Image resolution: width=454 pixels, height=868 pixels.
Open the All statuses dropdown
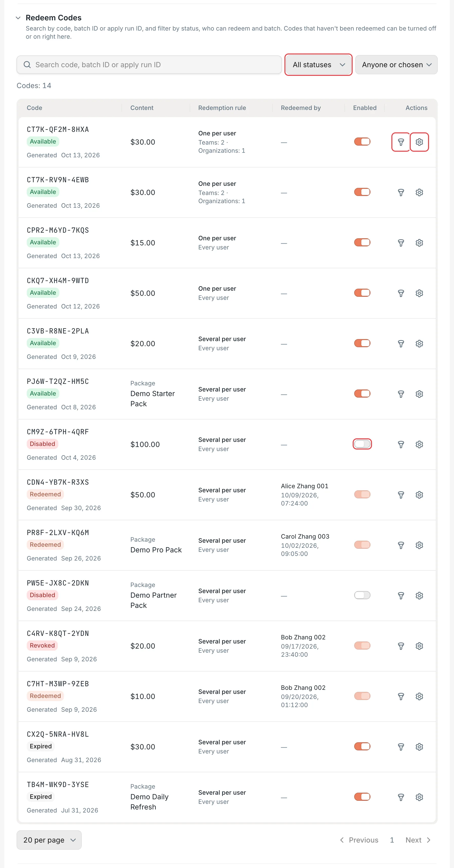pyautogui.click(x=318, y=64)
